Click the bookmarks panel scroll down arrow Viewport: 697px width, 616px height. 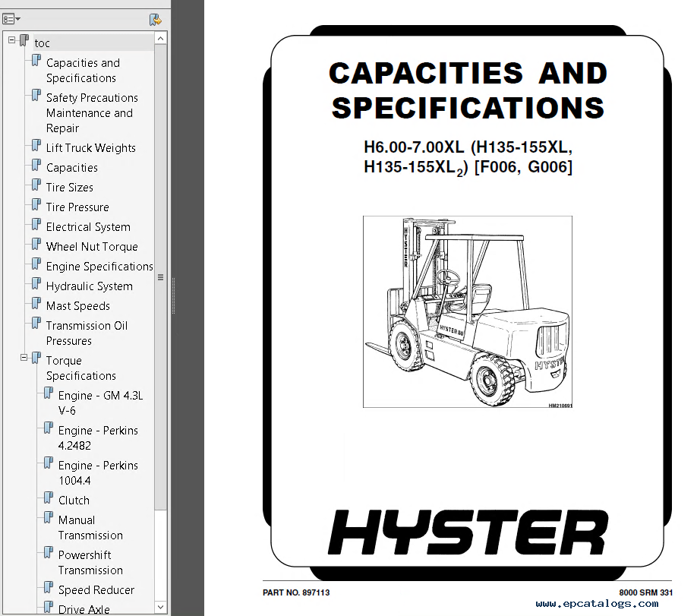point(160,607)
